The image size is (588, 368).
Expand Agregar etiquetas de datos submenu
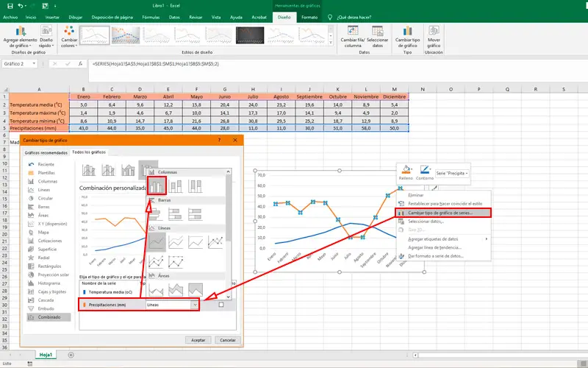[x=445, y=239]
